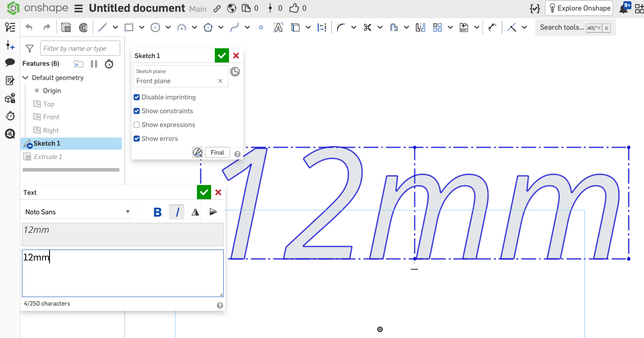The image size is (644, 338).
Task: Redo the last action
Action: click(x=47, y=27)
